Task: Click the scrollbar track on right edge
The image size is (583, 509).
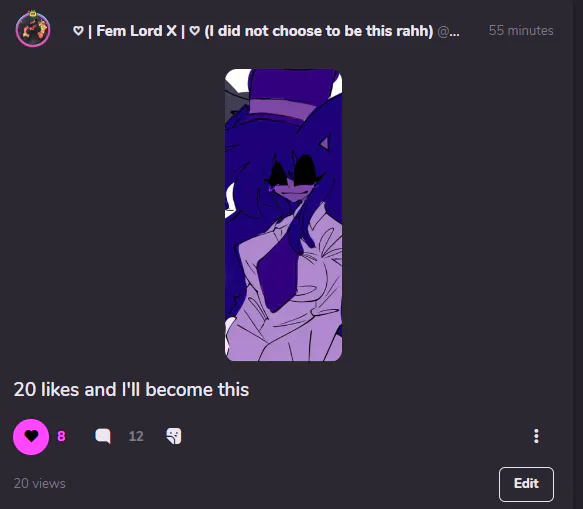Action: (578, 254)
